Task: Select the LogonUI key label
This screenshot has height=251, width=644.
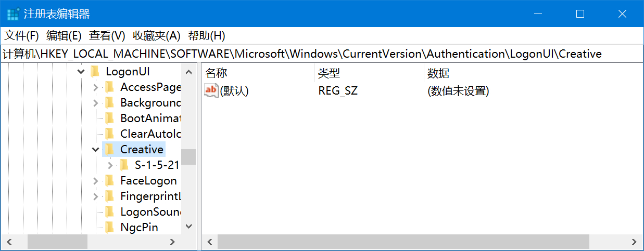Action: click(128, 72)
